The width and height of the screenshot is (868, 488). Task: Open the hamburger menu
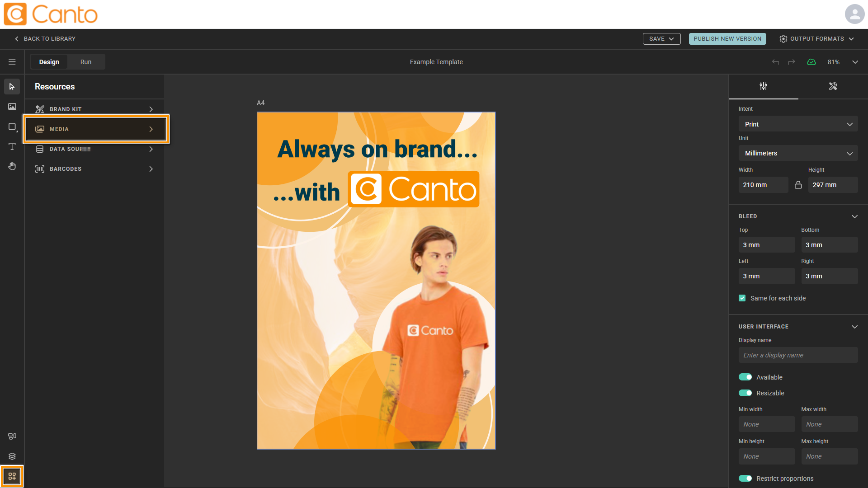coord(12,62)
